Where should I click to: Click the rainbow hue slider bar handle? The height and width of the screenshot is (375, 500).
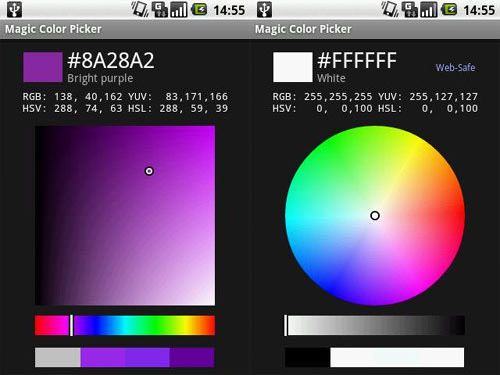71,325
